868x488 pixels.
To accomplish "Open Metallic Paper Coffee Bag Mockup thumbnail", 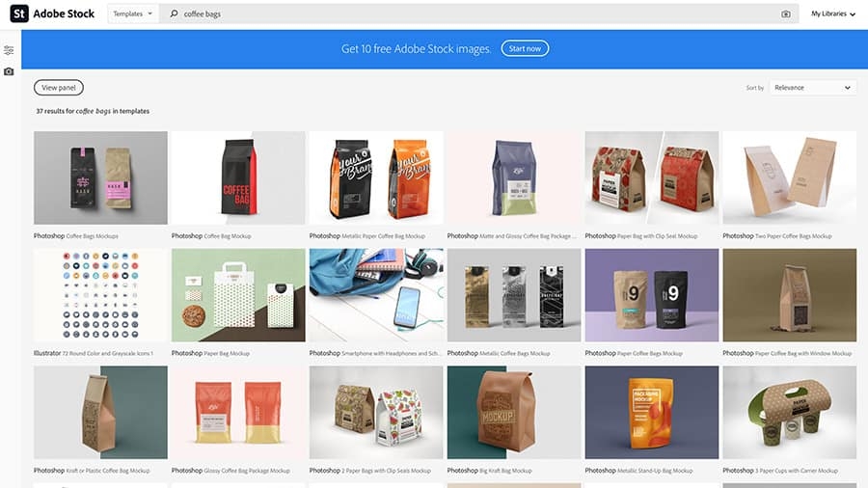I will [376, 177].
